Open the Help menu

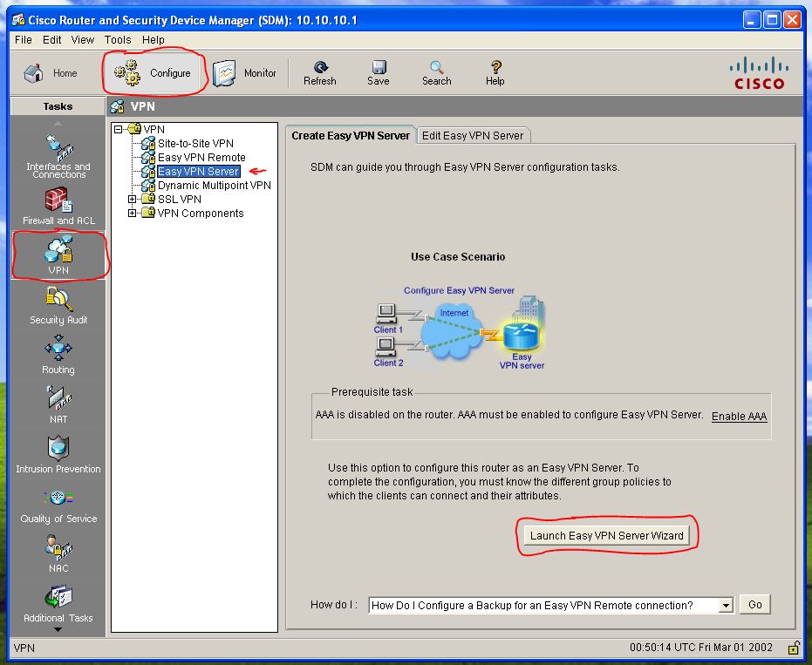[x=154, y=40]
